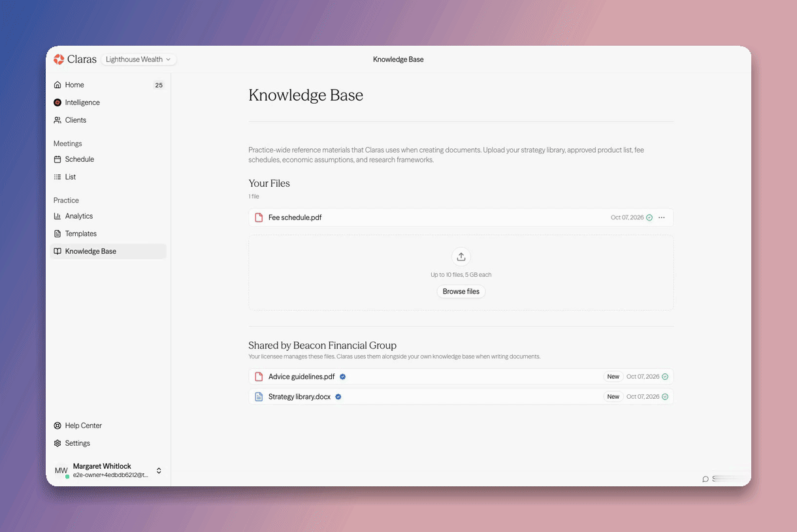The image size is (797, 532).
Task: Click the Templates document icon
Action: 57,234
